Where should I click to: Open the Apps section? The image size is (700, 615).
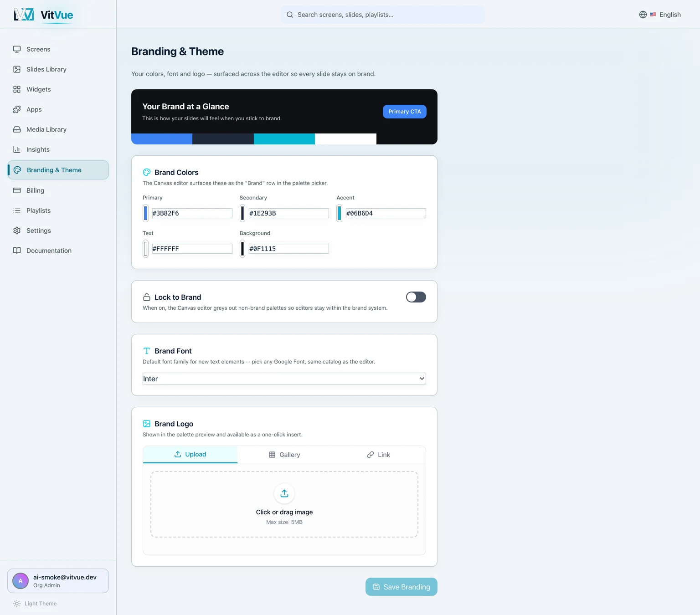tap(58, 109)
